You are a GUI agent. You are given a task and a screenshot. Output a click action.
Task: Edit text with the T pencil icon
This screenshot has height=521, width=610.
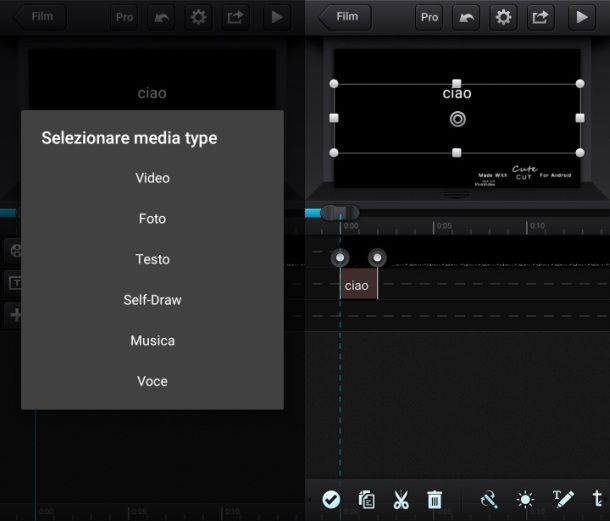(x=563, y=499)
